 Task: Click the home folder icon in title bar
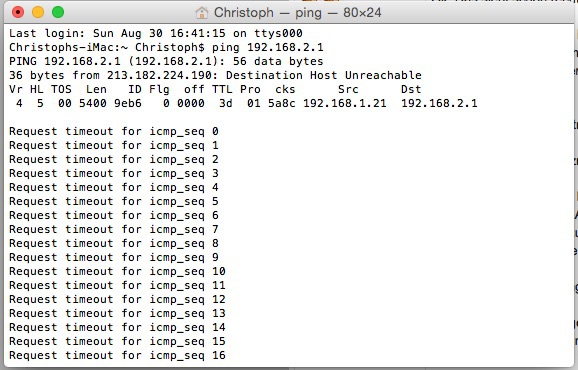click(202, 13)
